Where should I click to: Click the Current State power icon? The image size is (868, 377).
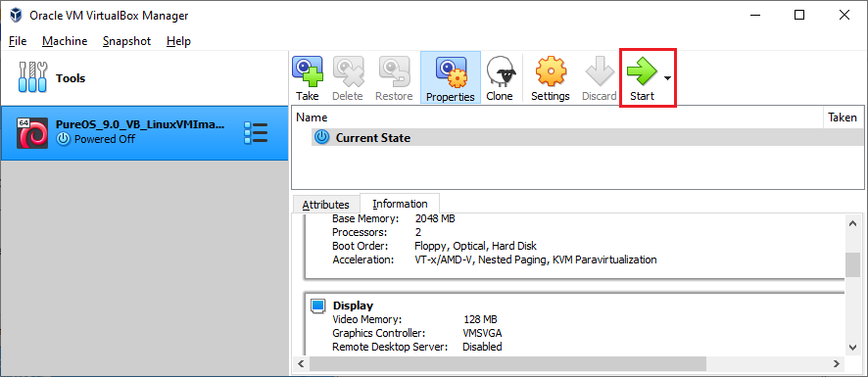[x=320, y=137]
